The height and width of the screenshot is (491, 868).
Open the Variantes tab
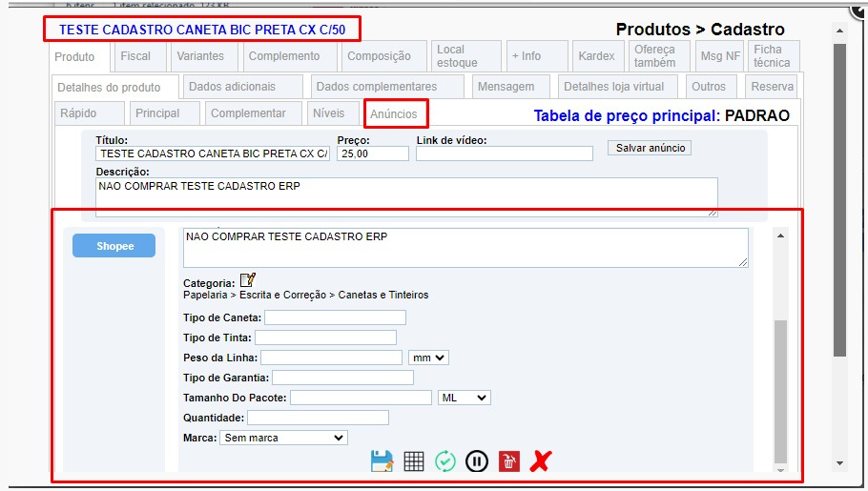pos(204,56)
